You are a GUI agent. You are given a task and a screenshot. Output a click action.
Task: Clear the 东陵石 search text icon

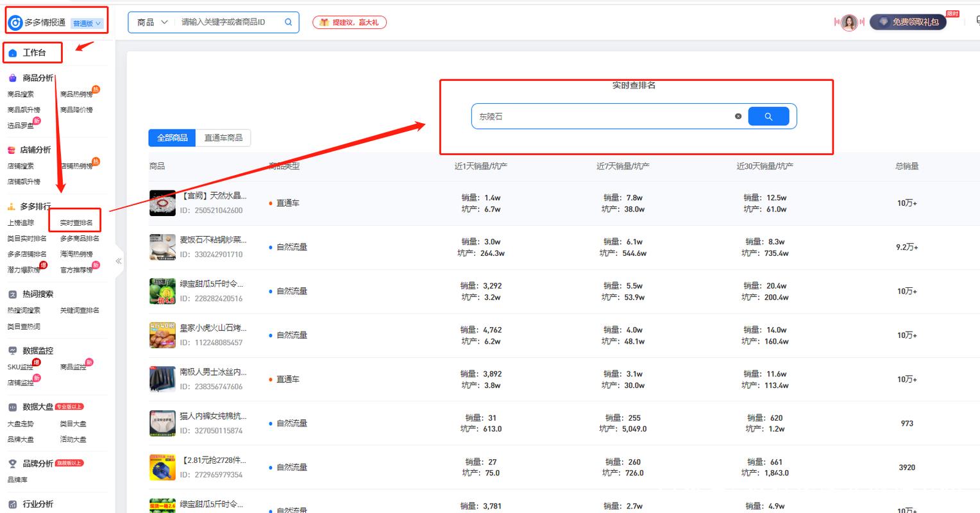(738, 117)
